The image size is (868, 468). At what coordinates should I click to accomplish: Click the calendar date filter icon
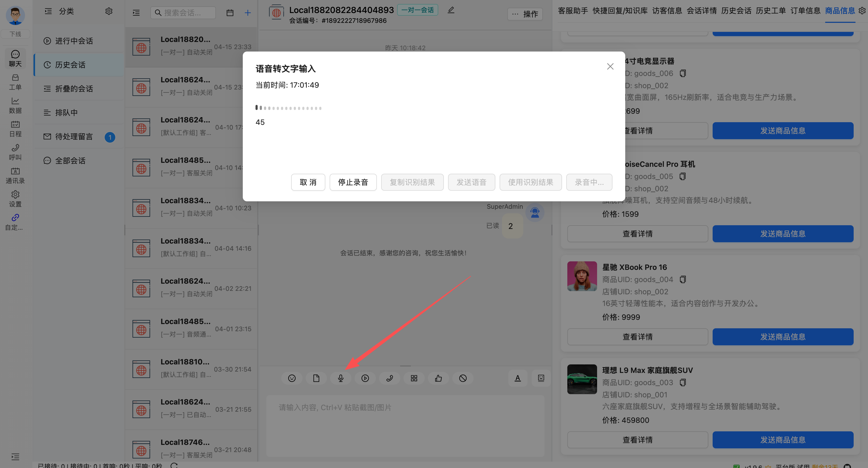230,13
